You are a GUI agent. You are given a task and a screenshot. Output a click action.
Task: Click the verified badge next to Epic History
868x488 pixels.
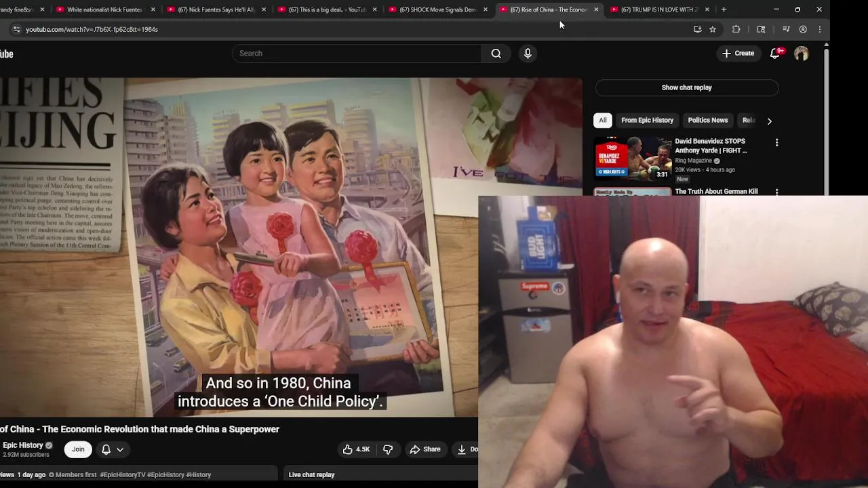coord(49,445)
